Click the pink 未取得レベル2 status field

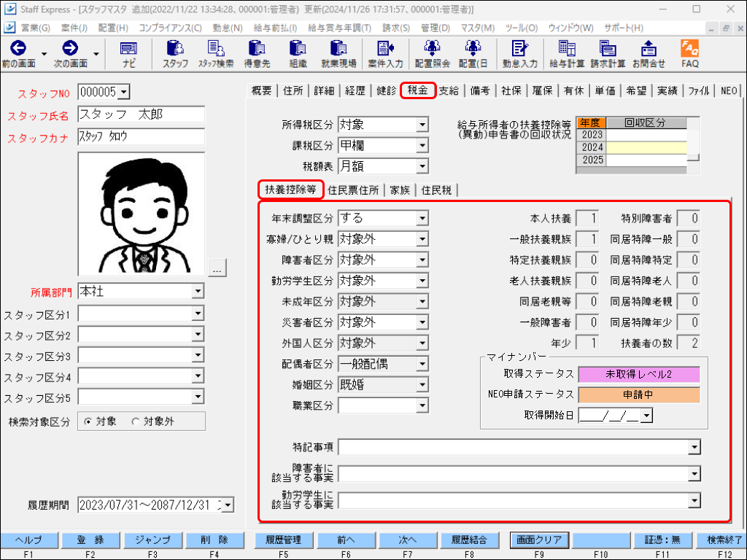click(638, 374)
